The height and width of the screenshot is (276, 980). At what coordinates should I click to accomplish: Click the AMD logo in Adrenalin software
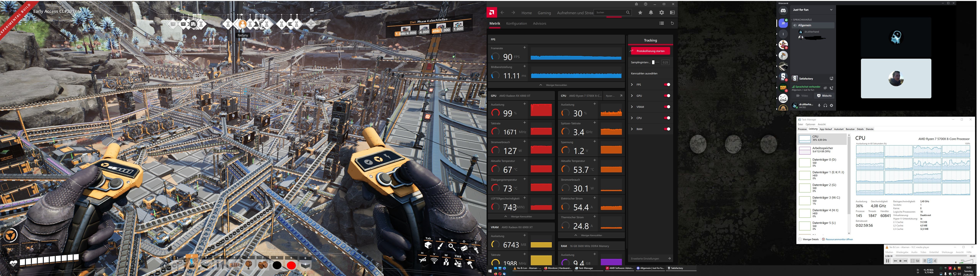tap(492, 13)
